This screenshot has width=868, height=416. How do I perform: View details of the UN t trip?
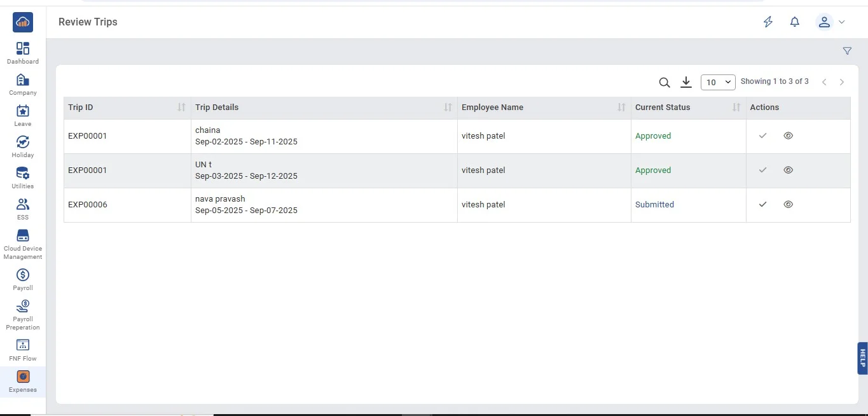(x=788, y=170)
